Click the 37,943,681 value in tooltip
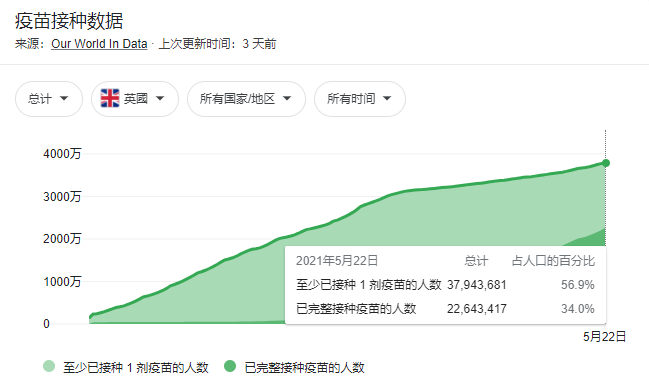The height and width of the screenshot is (390, 649). [476, 285]
